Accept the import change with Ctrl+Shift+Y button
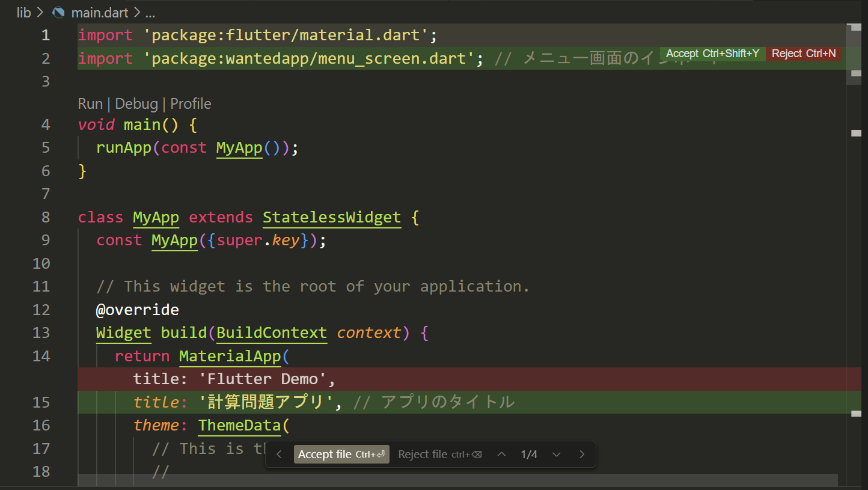Screen dimensions: 868x490 click(712, 54)
